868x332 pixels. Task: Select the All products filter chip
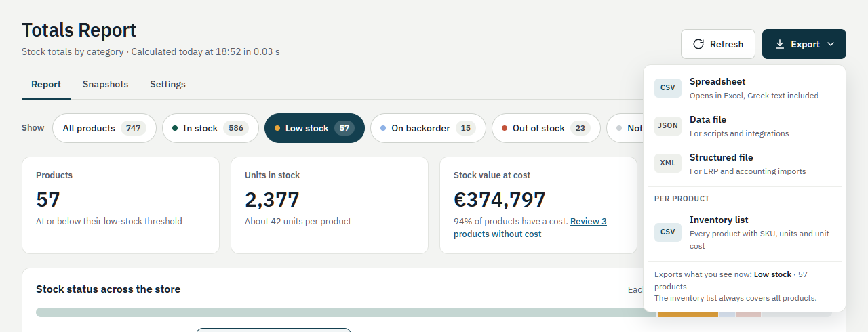(x=104, y=128)
